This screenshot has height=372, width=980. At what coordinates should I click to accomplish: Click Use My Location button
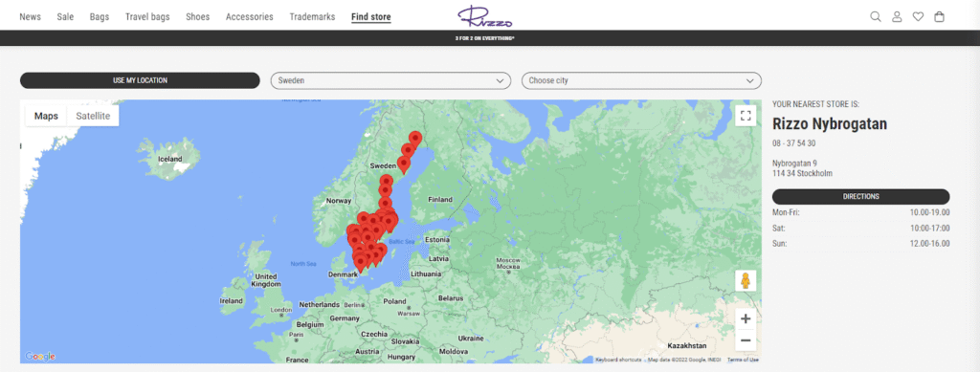pos(140,80)
